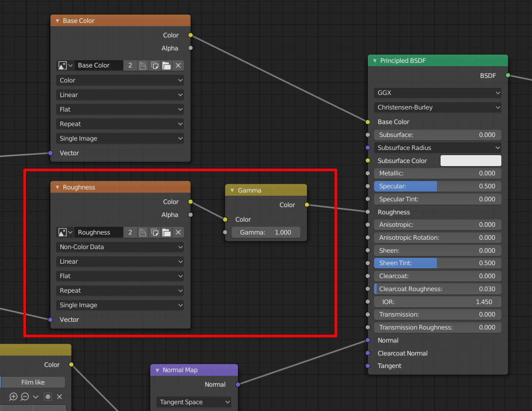Click Clearcoat slider
This screenshot has height=411, width=532.
tap(437, 276)
